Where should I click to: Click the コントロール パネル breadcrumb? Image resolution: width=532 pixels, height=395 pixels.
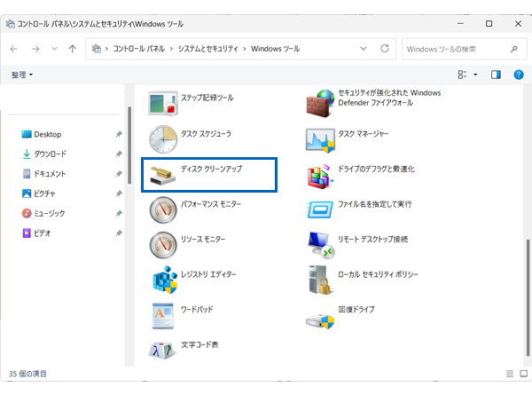[139, 49]
